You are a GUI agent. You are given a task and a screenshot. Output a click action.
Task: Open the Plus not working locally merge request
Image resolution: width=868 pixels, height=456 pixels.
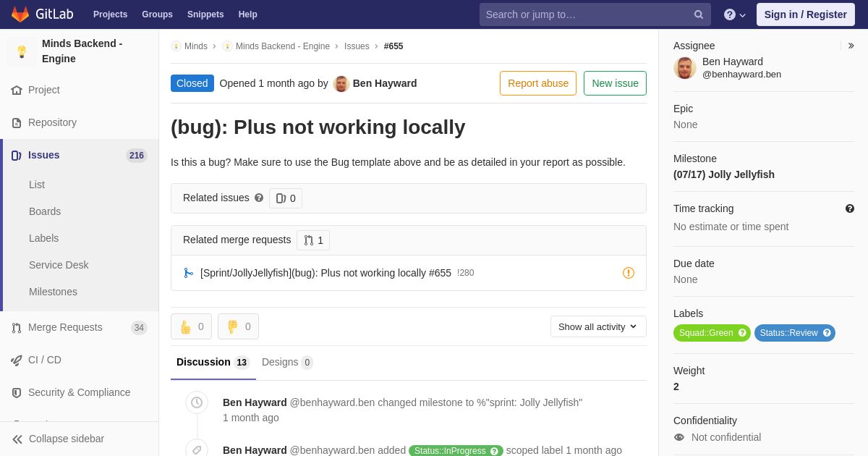(325, 273)
